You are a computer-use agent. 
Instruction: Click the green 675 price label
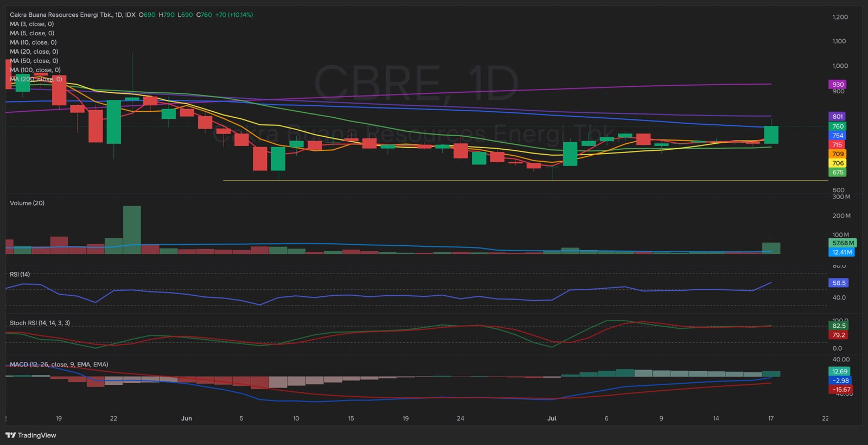pyautogui.click(x=838, y=173)
